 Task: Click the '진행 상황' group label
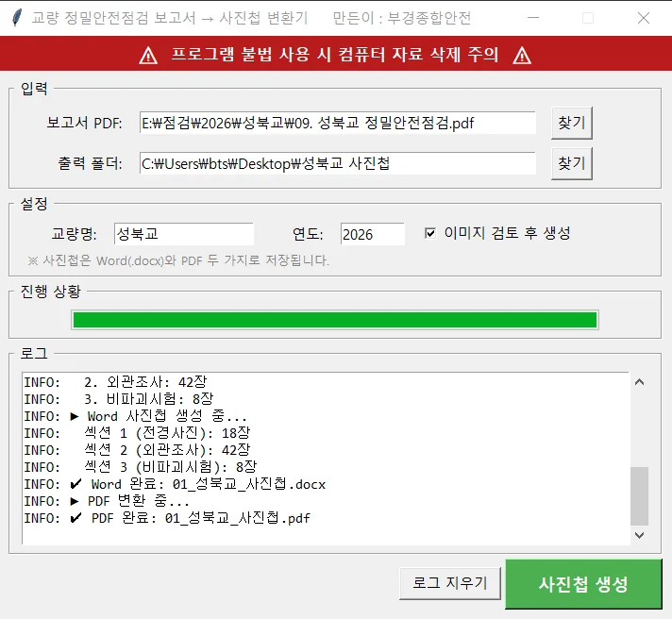51,292
